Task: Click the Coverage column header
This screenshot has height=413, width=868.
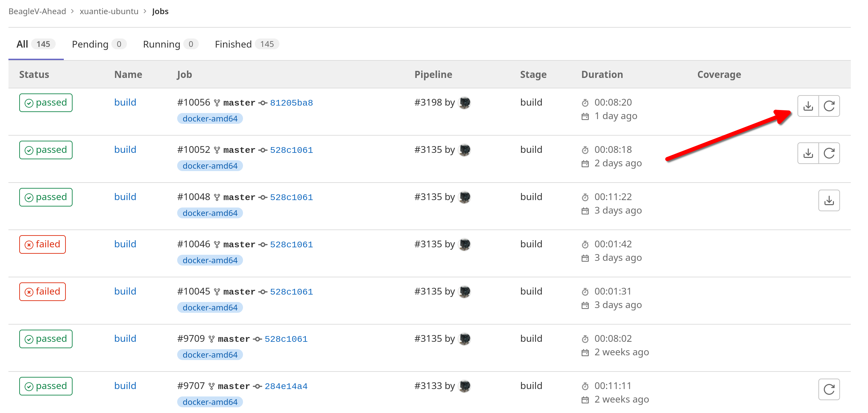Action: pos(719,75)
